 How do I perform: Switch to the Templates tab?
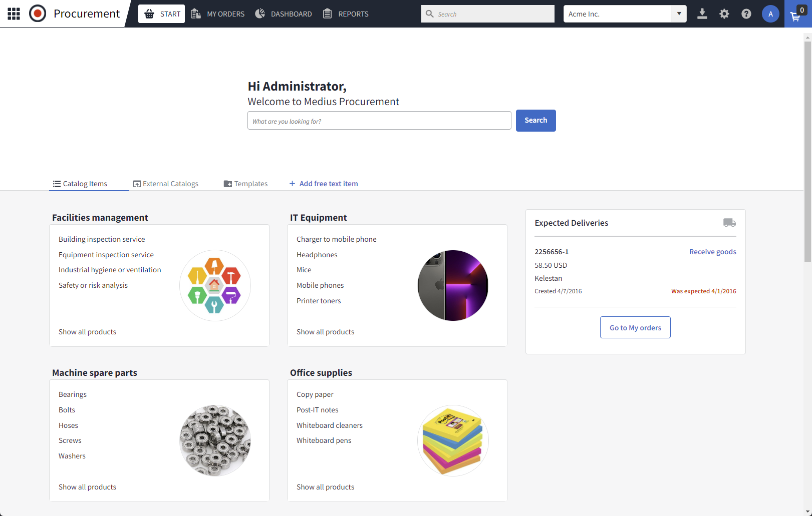coord(246,184)
